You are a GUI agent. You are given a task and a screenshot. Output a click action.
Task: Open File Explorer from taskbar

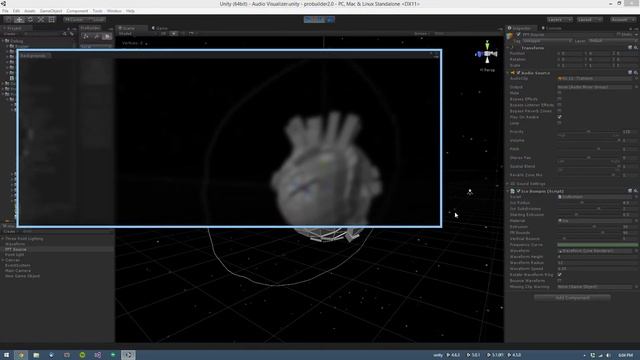tap(36, 355)
